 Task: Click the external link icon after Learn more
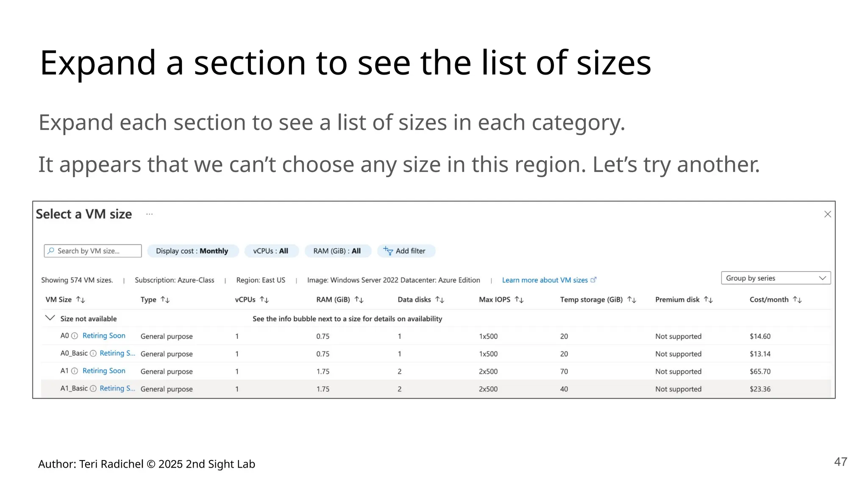[593, 280]
